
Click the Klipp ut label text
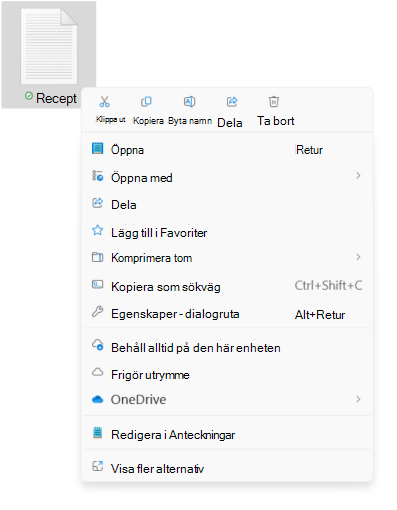pos(110,119)
